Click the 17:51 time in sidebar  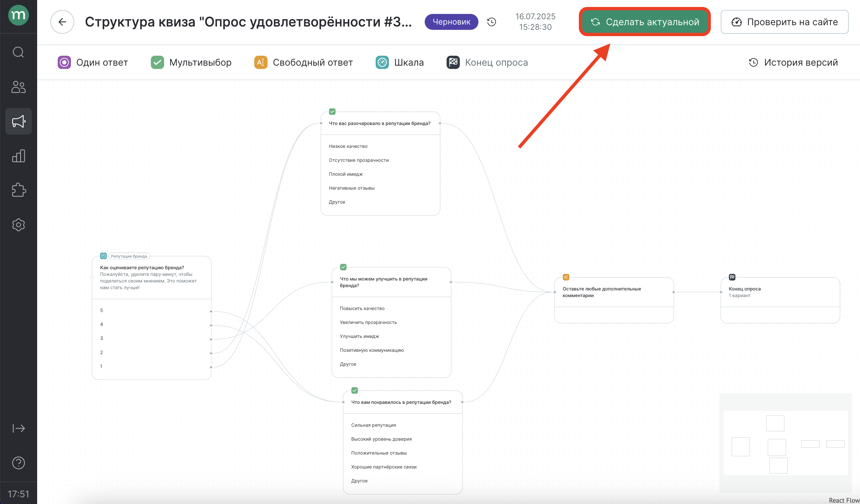coord(19,494)
